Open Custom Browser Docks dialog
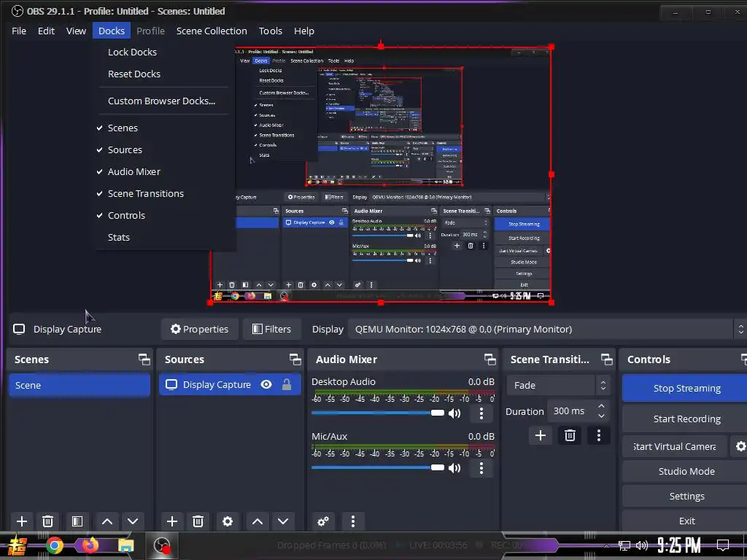This screenshot has width=747, height=560. 163,101
